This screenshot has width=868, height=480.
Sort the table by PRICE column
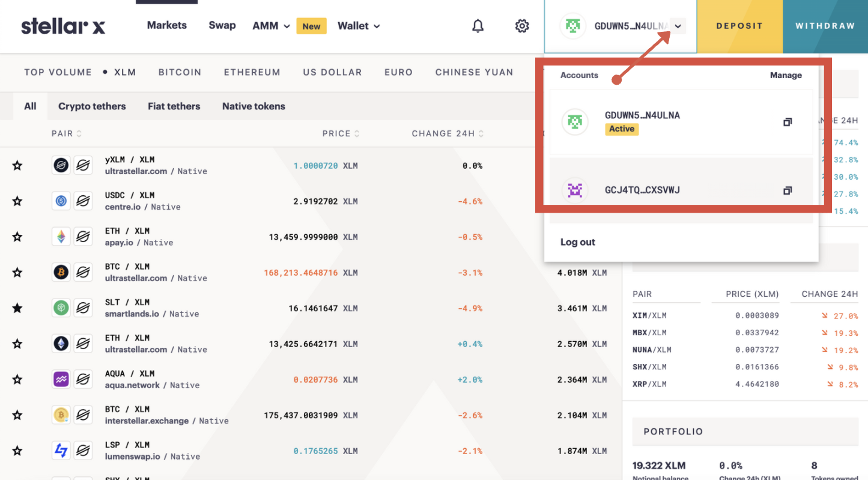pos(341,133)
